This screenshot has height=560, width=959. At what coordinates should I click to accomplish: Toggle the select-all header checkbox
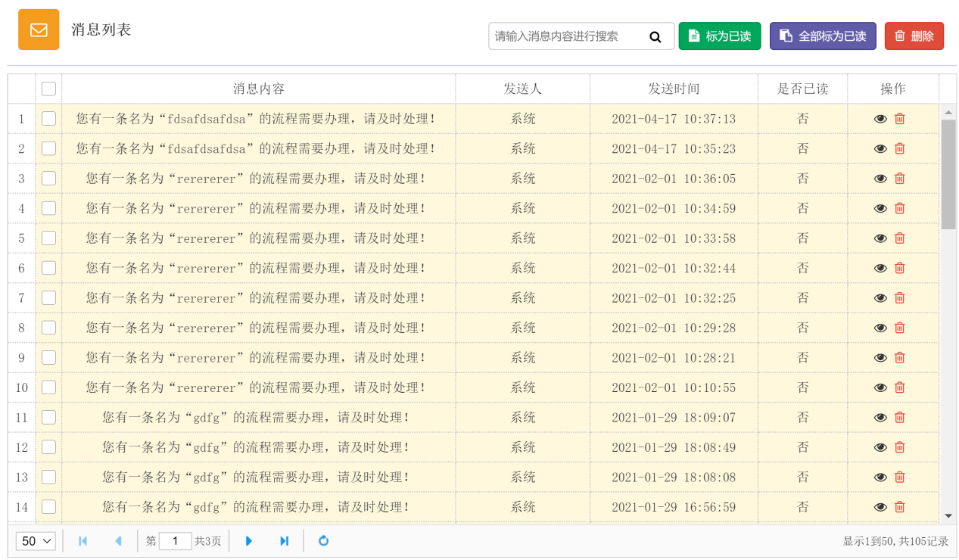(x=48, y=89)
